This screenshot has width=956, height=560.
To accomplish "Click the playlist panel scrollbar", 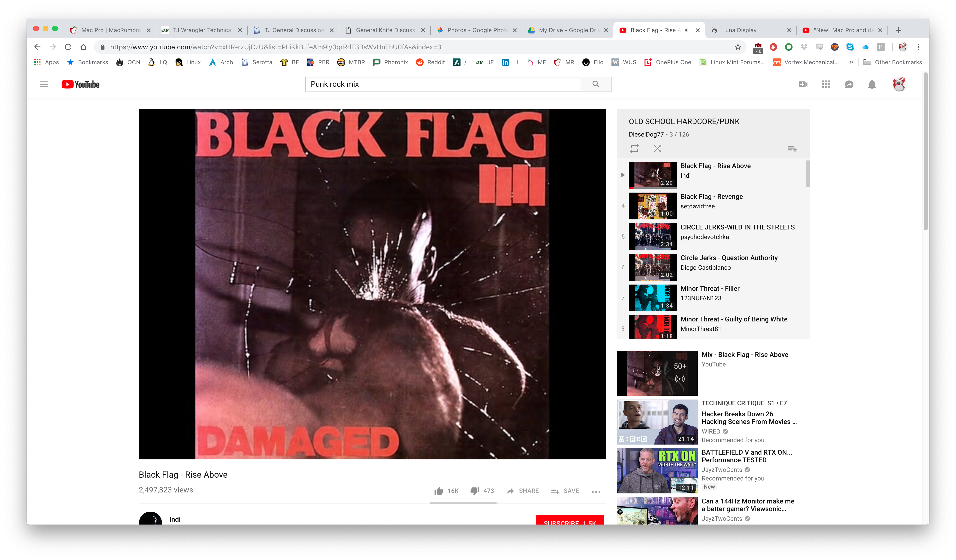I will 807,174.
